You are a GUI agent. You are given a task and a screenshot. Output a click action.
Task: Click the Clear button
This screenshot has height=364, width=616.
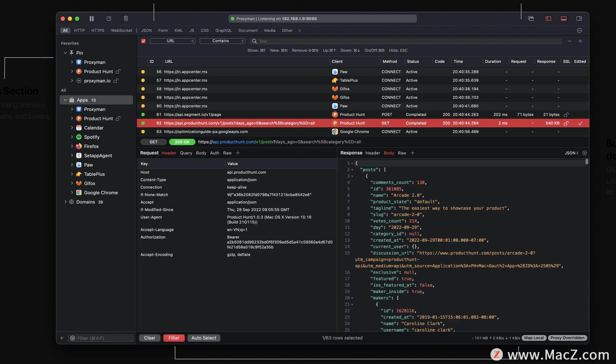point(150,338)
